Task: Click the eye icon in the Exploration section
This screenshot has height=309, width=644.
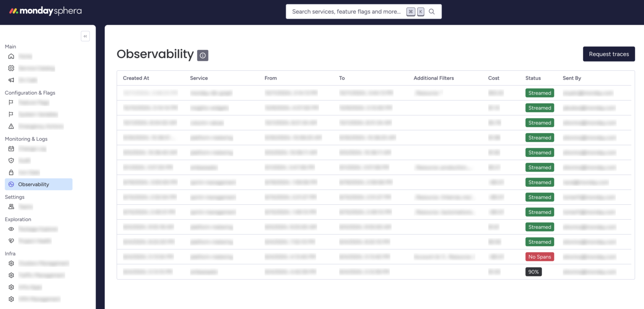Action: pyautogui.click(x=11, y=229)
